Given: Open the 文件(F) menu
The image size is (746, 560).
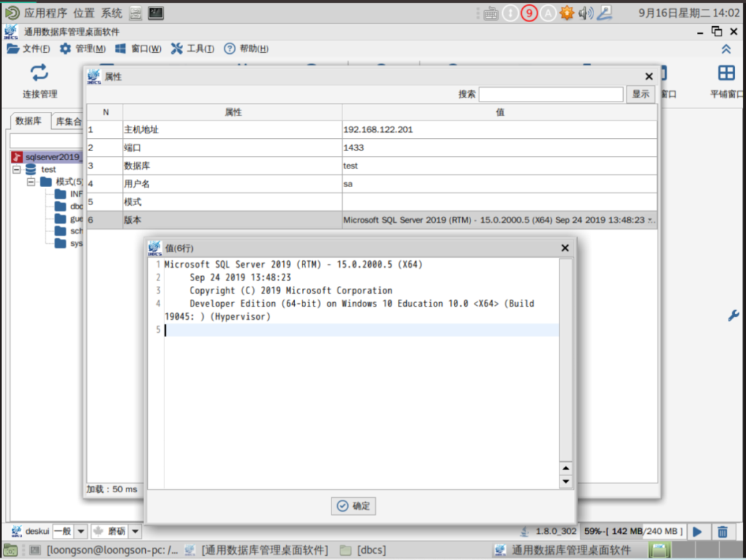Looking at the screenshot, I should 28,48.
